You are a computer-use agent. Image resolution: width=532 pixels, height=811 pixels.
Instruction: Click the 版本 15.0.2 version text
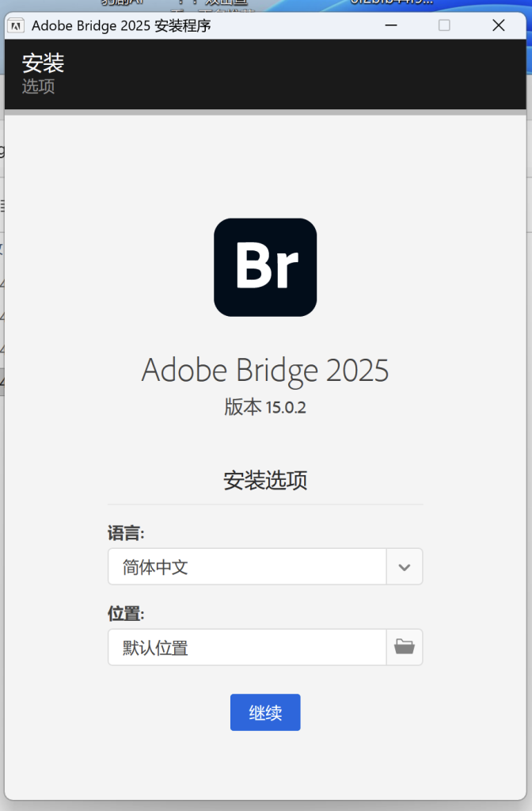[x=265, y=407]
